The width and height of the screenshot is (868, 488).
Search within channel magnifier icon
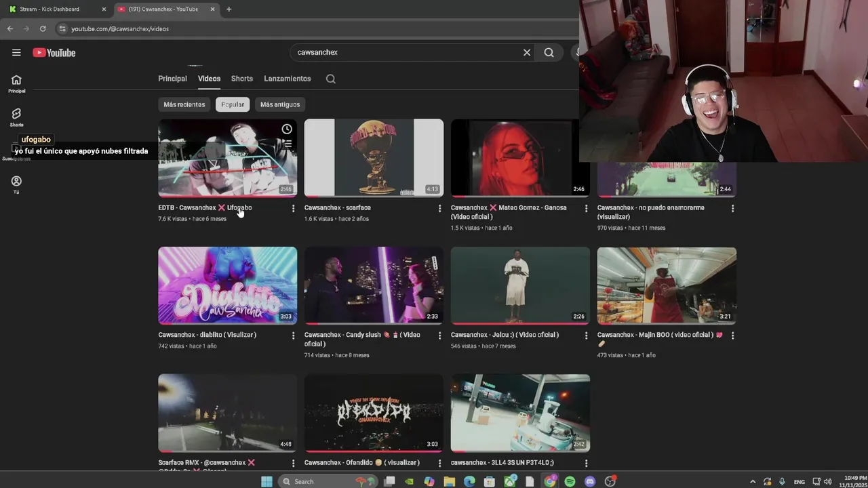(x=330, y=79)
